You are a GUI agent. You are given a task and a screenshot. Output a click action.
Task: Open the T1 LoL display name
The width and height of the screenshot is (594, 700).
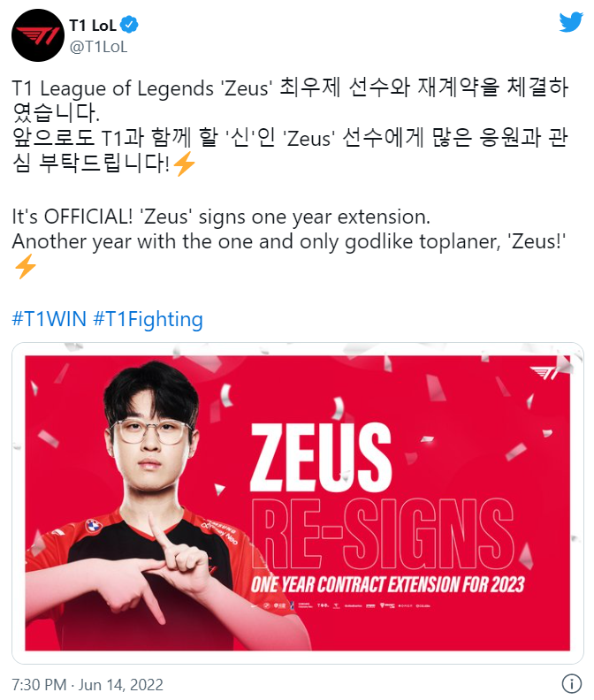click(93, 26)
